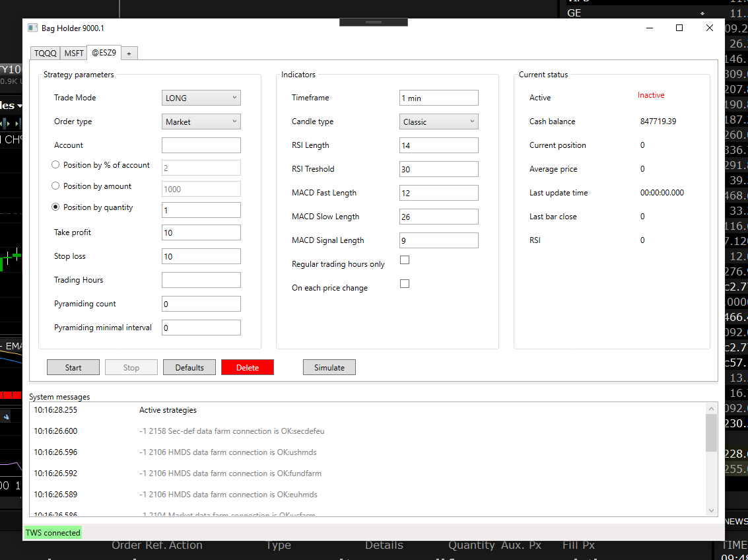Image resolution: width=748 pixels, height=560 pixels.
Task: Click the Simulate button
Action: click(x=329, y=367)
